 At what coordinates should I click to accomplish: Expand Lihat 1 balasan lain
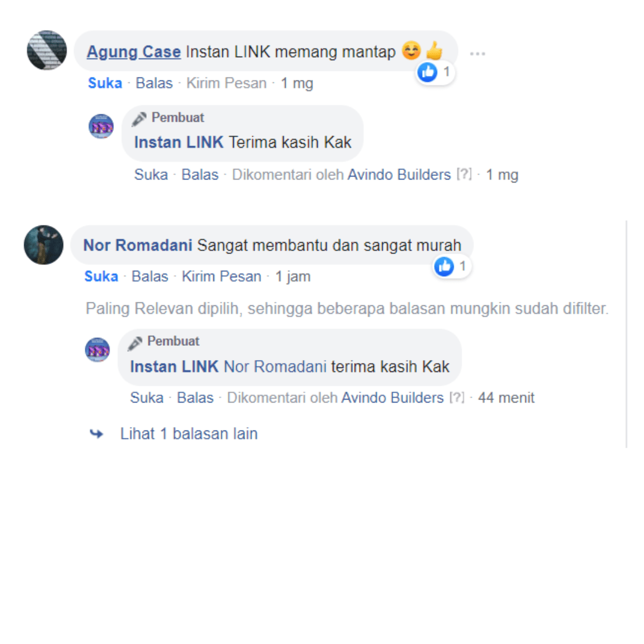[189, 434]
